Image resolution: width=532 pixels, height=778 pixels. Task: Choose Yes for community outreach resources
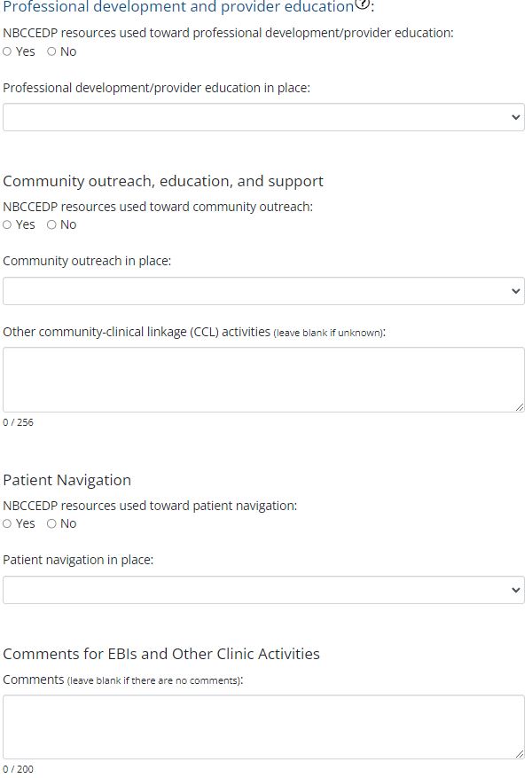[x=8, y=225]
